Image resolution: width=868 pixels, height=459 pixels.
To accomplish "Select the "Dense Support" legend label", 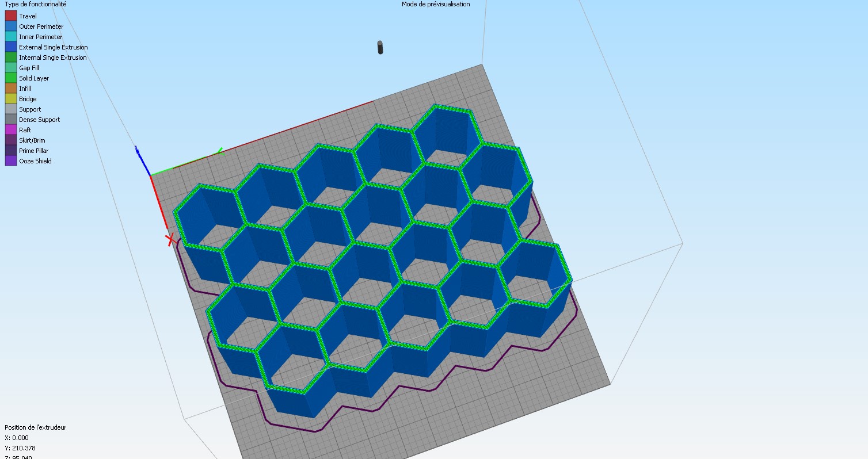I will (40, 120).
